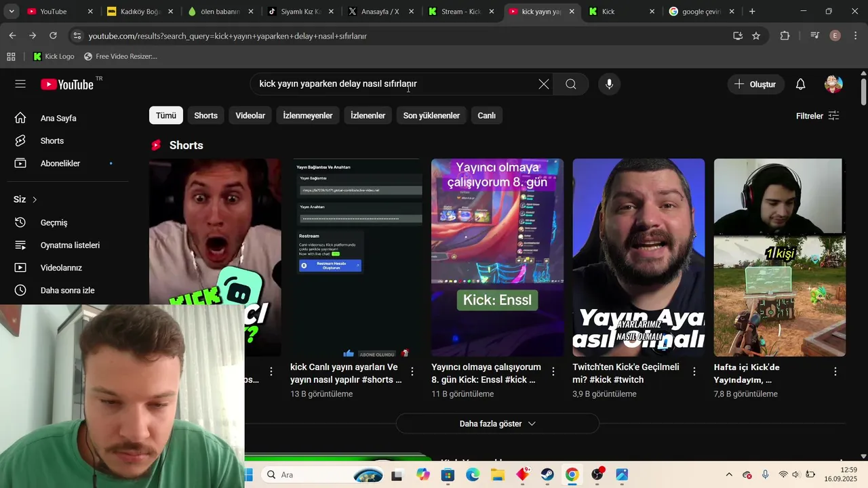Switch to the Anasayfa / X tab
Image resolution: width=868 pixels, height=488 pixels.
380,12
